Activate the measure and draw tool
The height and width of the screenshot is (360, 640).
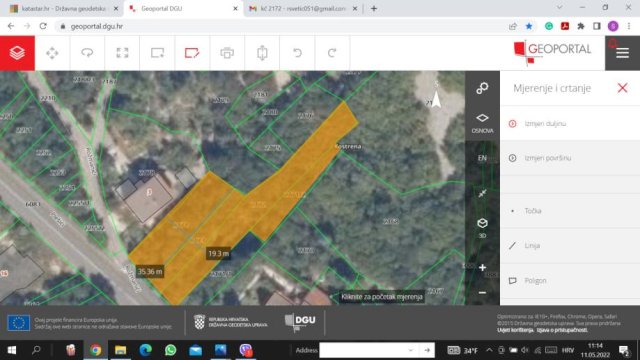(192, 53)
